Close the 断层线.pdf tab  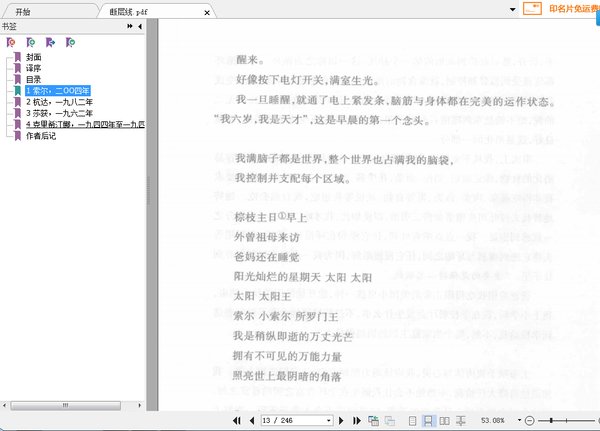207,13
